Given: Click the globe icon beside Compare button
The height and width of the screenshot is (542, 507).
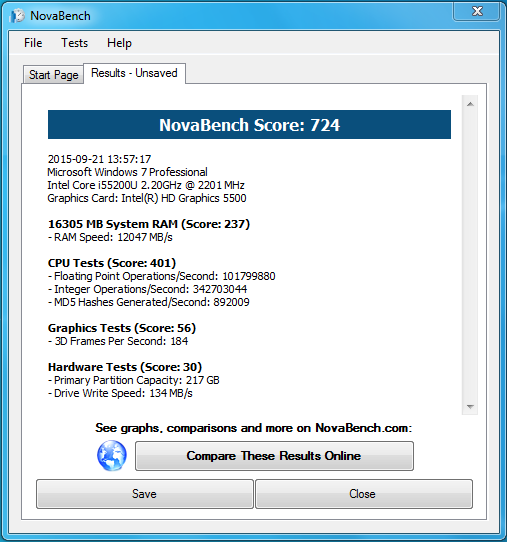Looking at the screenshot, I should [112, 455].
